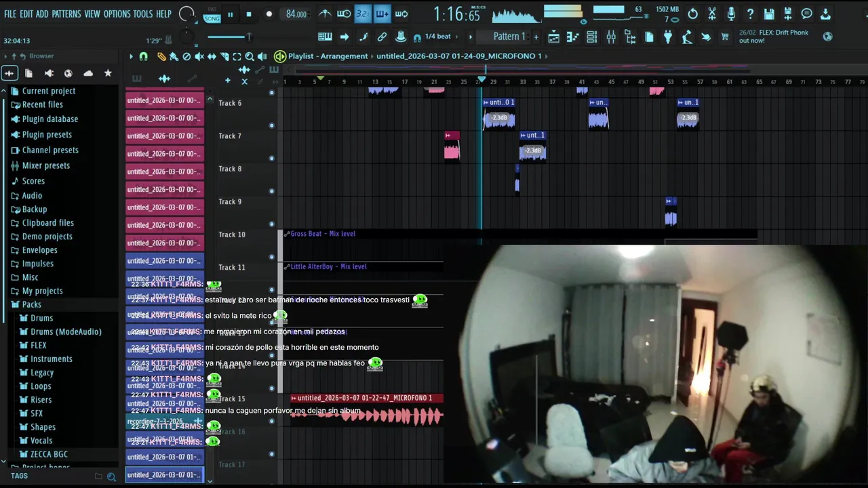Open the playlist menu arrow
The image size is (868, 488).
[131, 56]
